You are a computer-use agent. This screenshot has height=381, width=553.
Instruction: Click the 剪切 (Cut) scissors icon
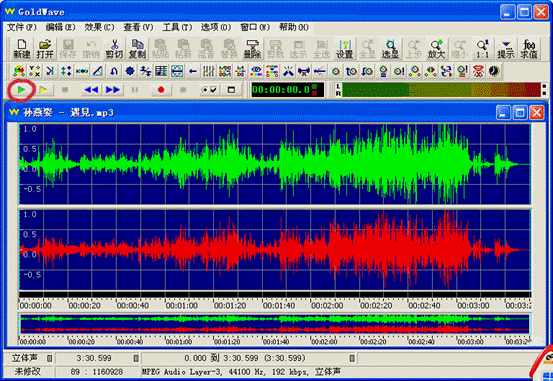coord(114,49)
